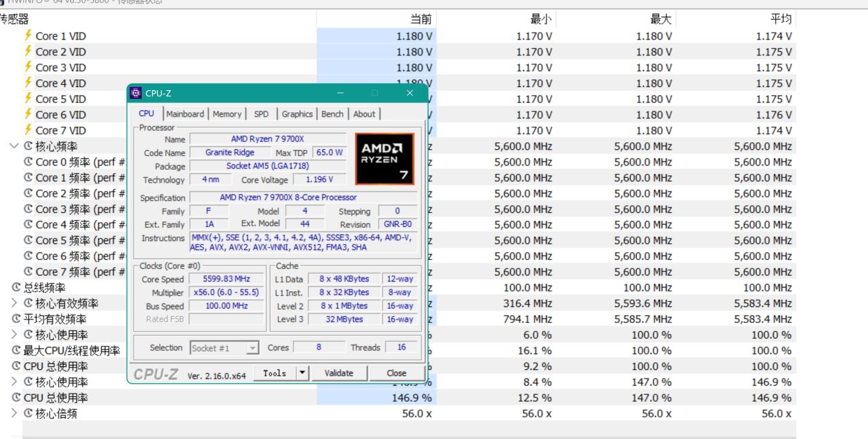Click the lightning icon beside Core 7 VID
Viewport: 868px width, 439px height.
pos(28,130)
